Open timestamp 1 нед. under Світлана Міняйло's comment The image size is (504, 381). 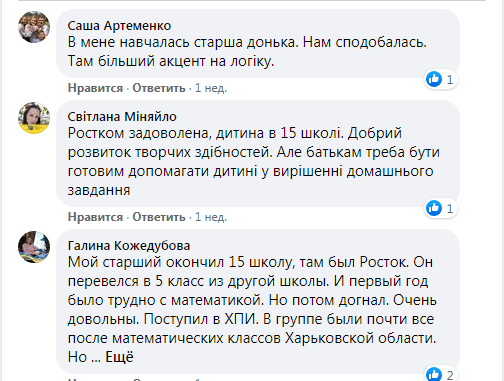click(x=211, y=217)
